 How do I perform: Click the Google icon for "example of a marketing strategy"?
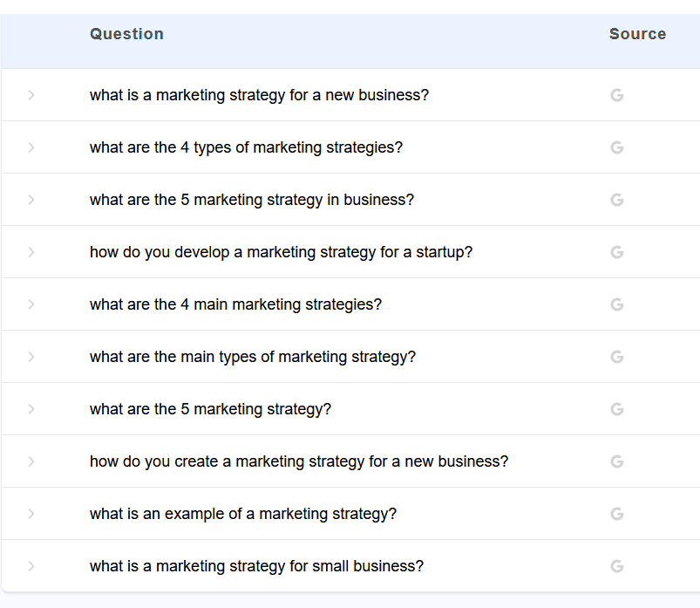point(617,514)
